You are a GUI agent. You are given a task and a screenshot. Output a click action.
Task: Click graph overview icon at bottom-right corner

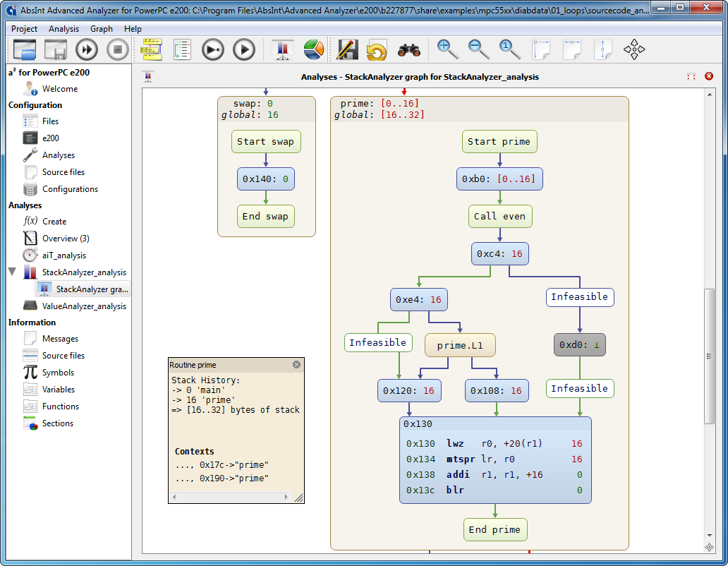(x=710, y=548)
